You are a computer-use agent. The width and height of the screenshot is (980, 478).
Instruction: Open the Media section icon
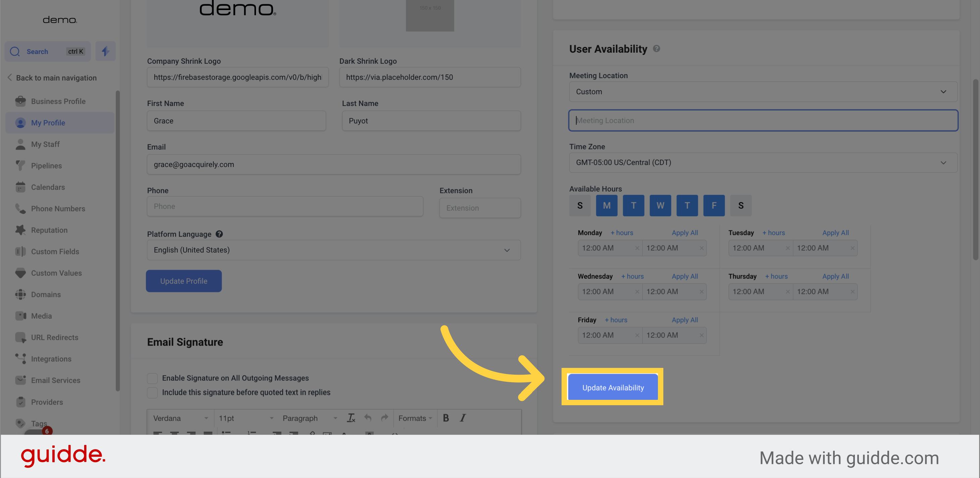(20, 316)
